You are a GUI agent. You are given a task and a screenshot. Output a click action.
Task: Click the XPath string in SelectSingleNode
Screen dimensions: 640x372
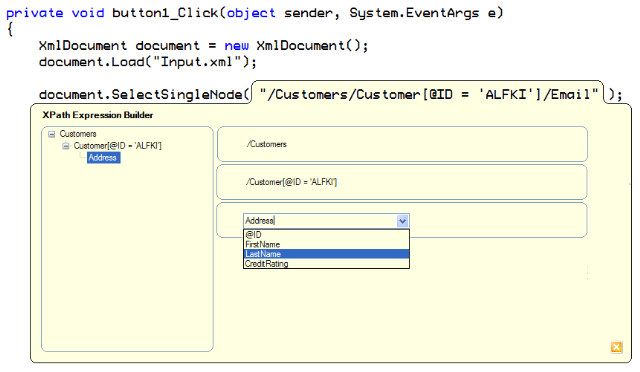click(429, 95)
